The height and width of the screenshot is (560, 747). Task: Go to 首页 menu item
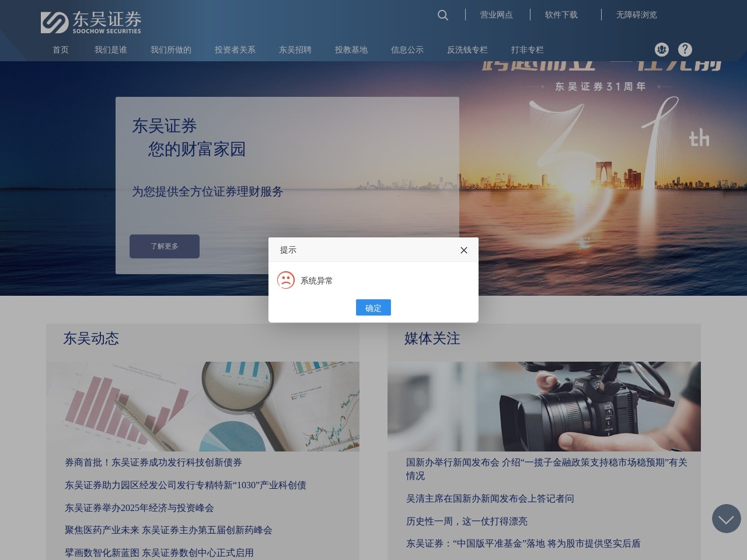click(61, 50)
